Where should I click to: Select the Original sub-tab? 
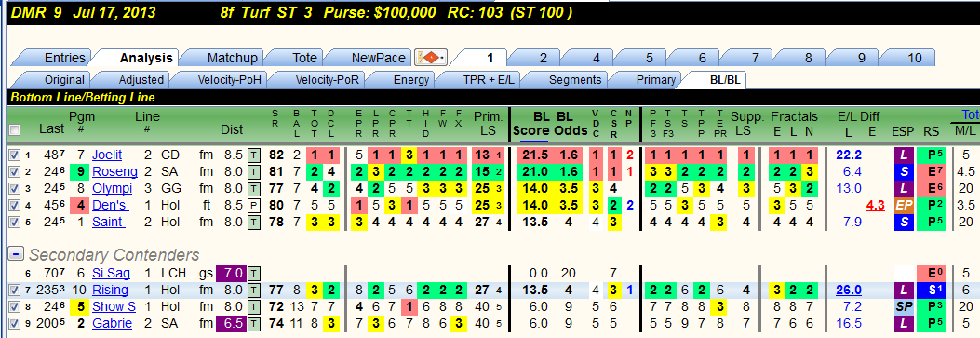[x=63, y=80]
